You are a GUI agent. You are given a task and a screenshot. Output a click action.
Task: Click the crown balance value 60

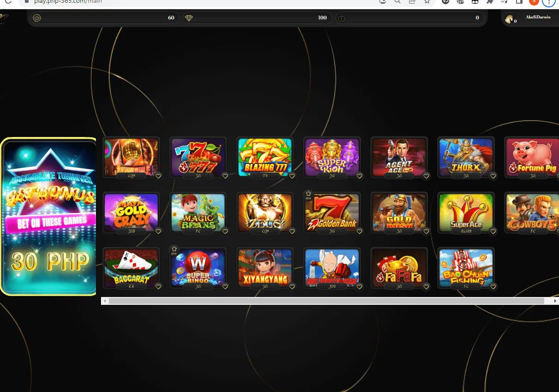tap(171, 18)
